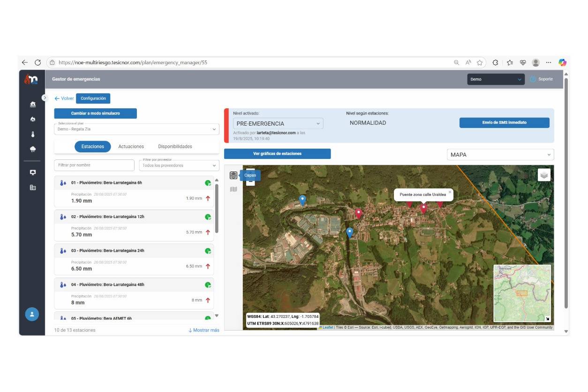The width and height of the screenshot is (588, 392).
Task: Open the MAPA view selector dropdown
Action: [x=500, y=154]
